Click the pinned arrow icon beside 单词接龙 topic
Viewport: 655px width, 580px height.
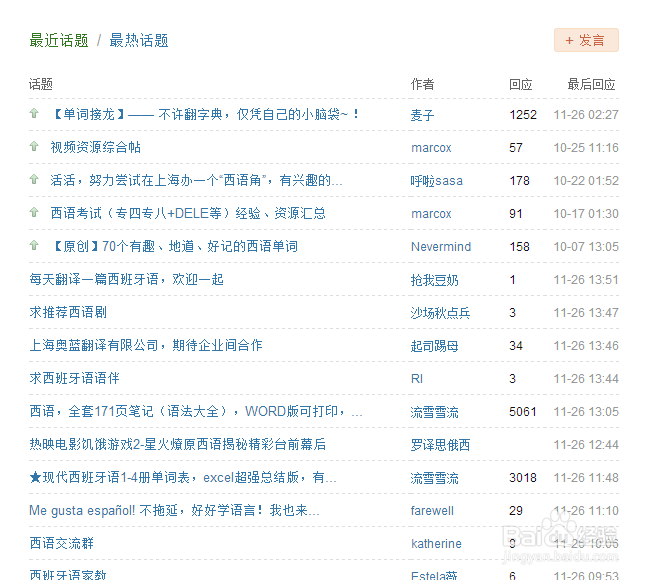tap(34, 113)
